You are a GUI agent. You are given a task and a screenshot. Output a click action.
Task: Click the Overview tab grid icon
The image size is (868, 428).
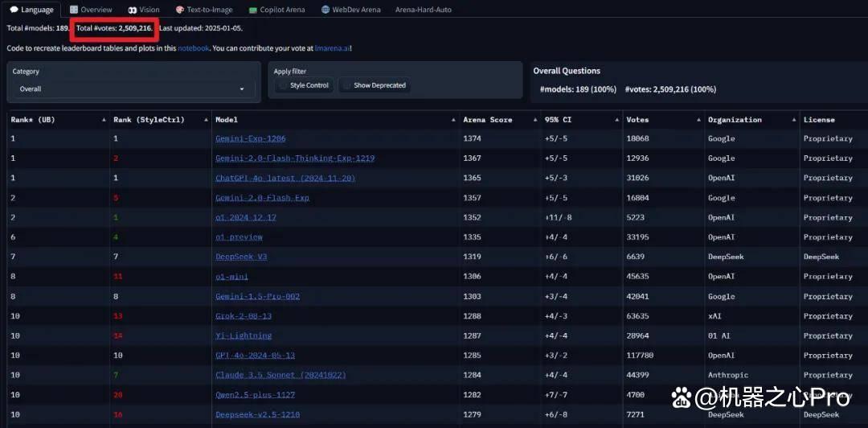coord(74,10)
